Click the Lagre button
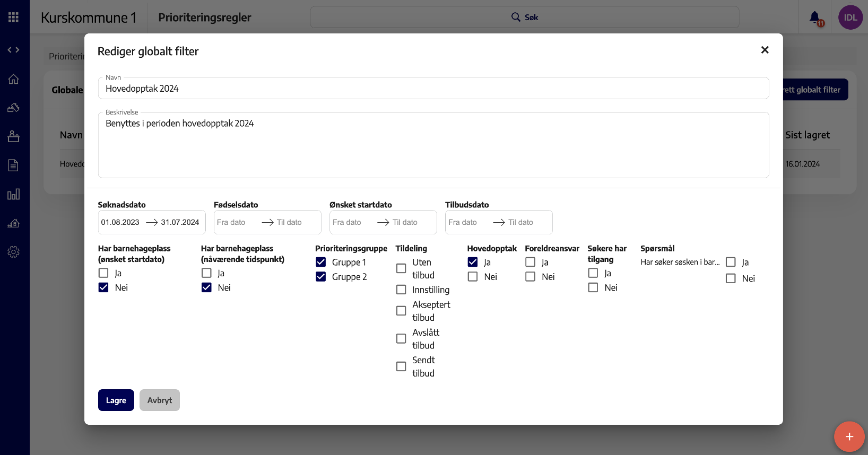868x455 pixels. click(x=116, y=400)
